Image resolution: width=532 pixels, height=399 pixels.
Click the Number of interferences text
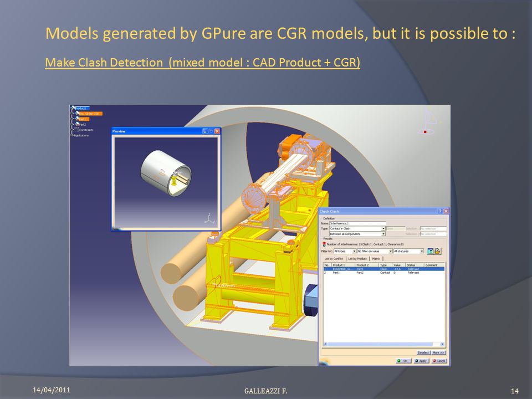(365, 244)
